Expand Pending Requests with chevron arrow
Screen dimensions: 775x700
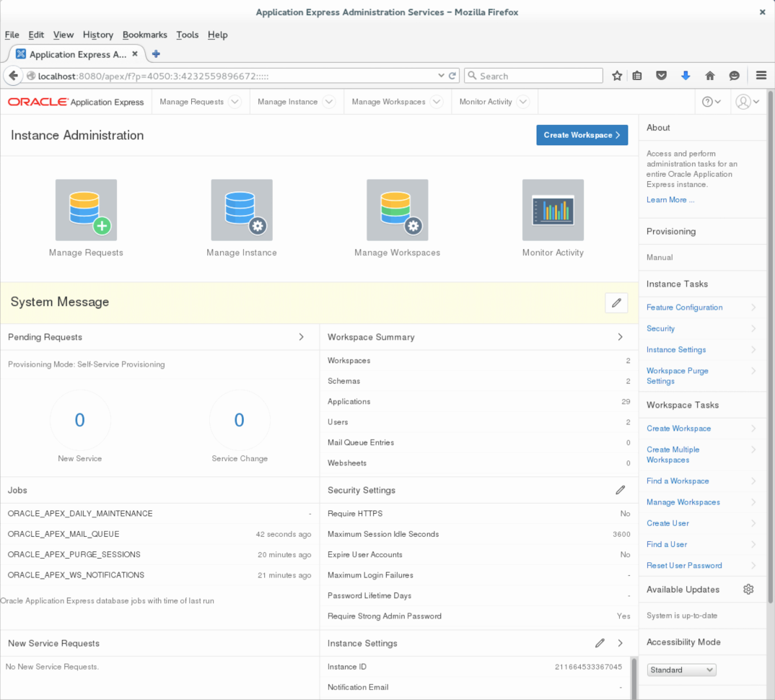point(302,337)
